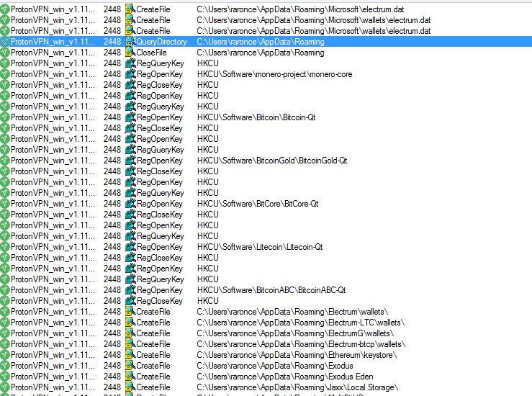Click the registry icon on the BitcoinABC-Qt row
Image resolution: width=532 pixels, height=396 pixels.
point(130,290)
